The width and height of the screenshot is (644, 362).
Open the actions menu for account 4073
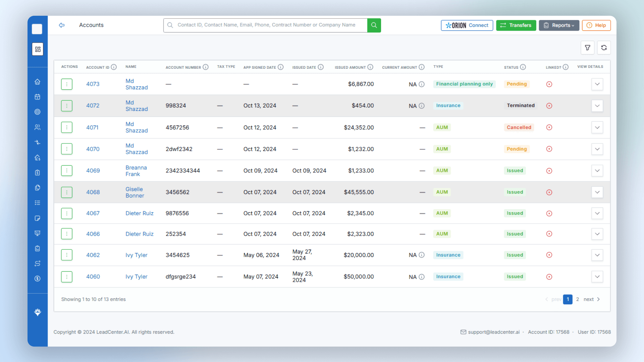[x=67, y=84]
